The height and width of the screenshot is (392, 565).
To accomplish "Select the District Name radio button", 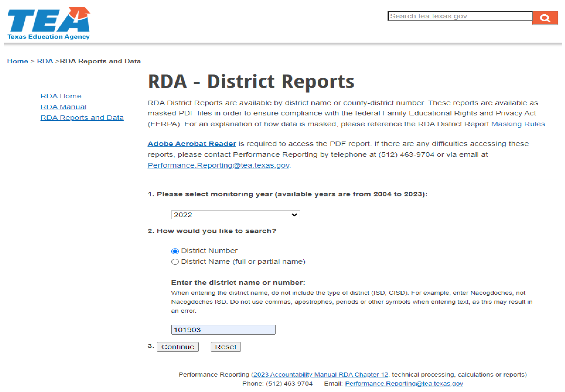I will point(175,262).
